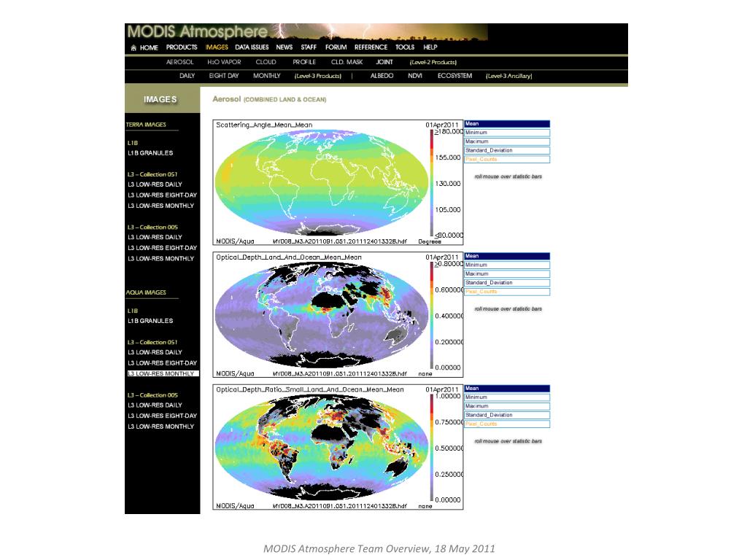Click highlighted Aqua L3 LOW-RES MONTHLY link
The height and width of the screenshot is (560, 747).
[163, 374]
